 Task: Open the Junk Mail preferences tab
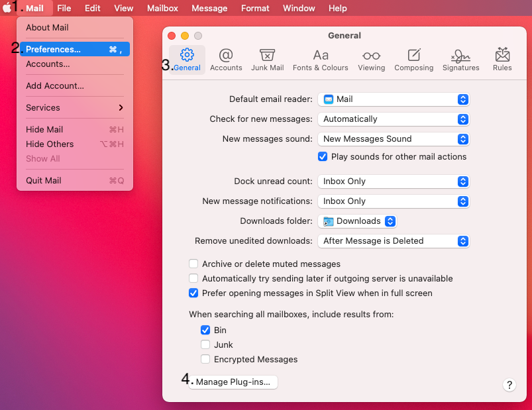[x=268, y=60]
